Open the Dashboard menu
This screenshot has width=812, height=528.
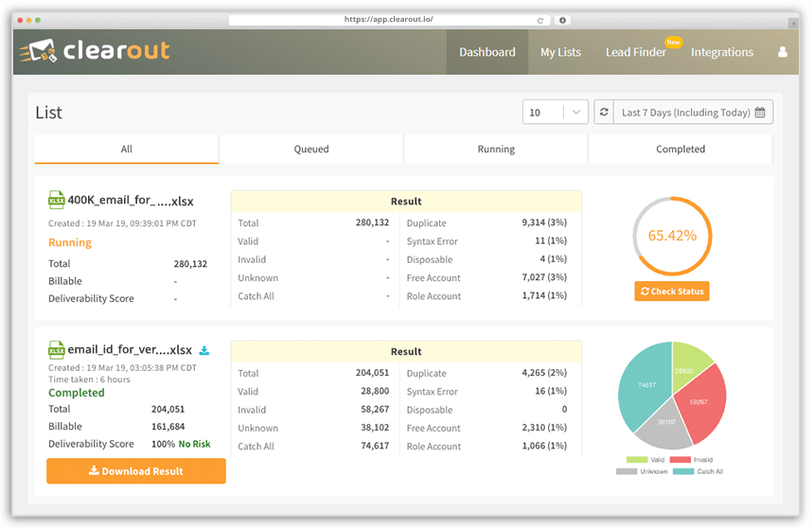tap(487, 52)
